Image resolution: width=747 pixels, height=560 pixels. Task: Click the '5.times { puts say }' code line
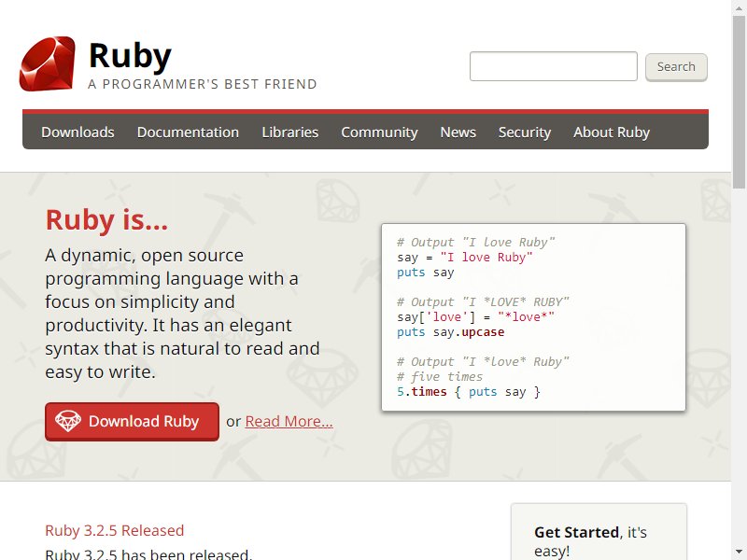[469, 392]
